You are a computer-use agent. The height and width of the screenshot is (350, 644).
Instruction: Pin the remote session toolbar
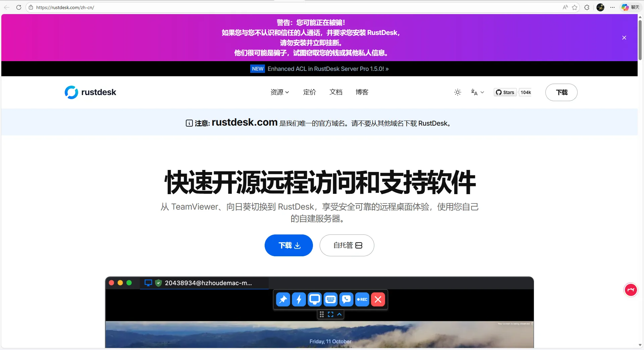tap(283, 299)
